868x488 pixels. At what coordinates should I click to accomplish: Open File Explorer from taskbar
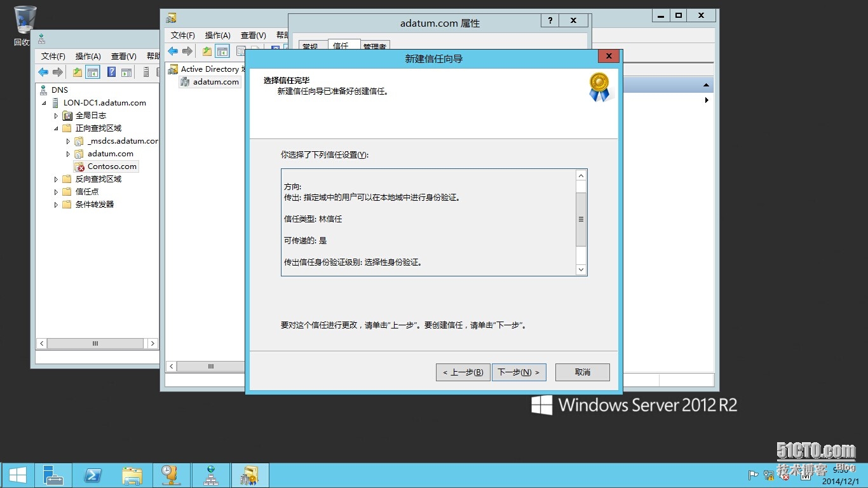coord(132,475)
